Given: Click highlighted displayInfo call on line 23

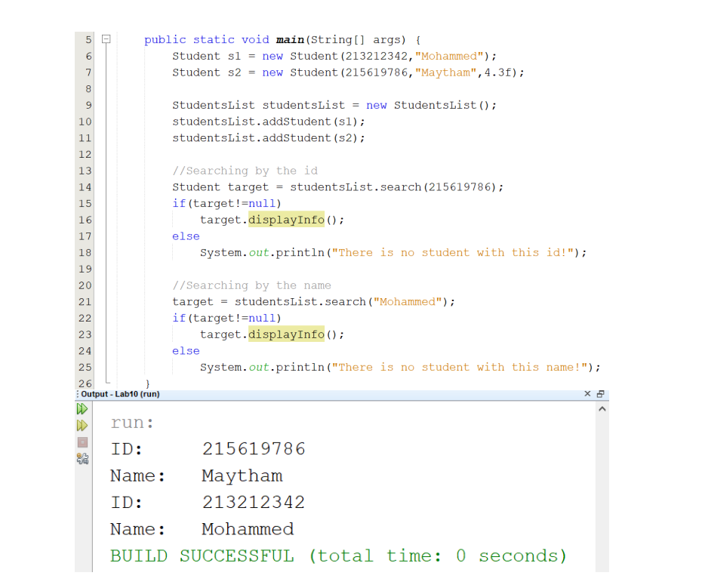Looking at the screenshot, I should [x=286, y=334].
